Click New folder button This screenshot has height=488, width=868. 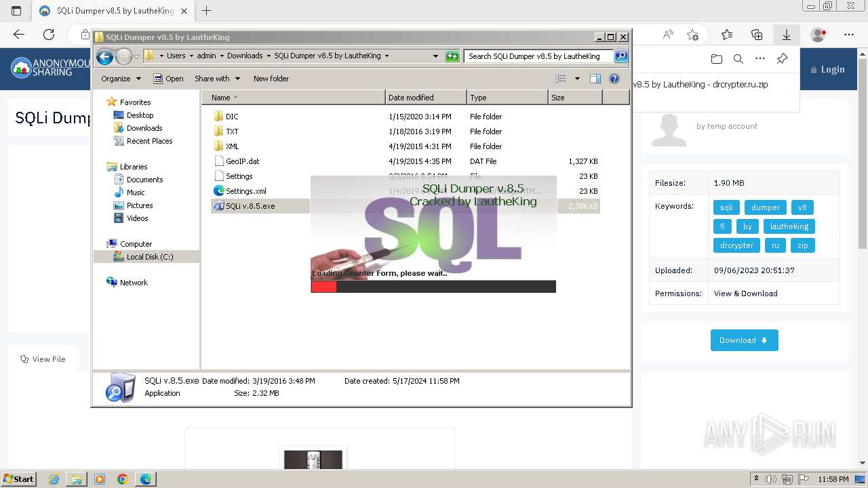pos(271,79)
